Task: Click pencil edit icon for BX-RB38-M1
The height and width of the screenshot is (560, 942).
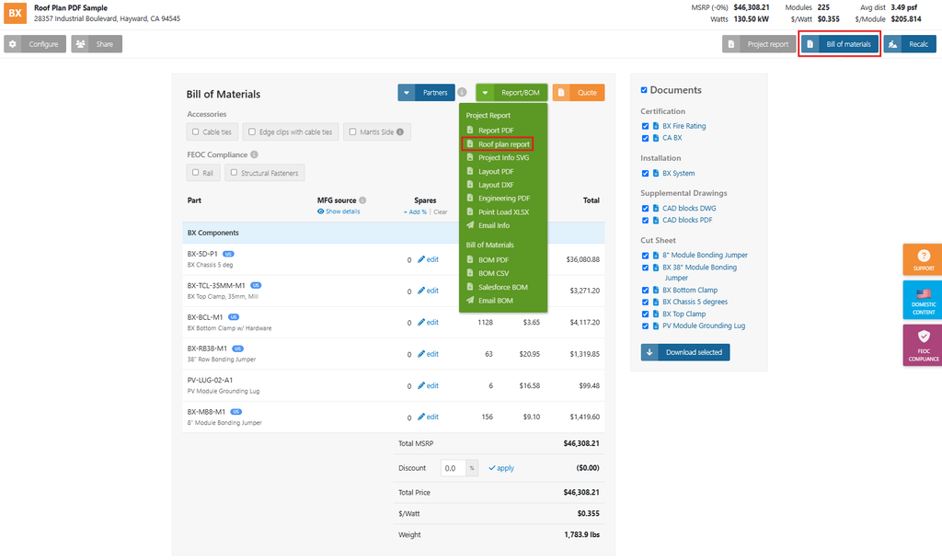Action: coord(421,354)
